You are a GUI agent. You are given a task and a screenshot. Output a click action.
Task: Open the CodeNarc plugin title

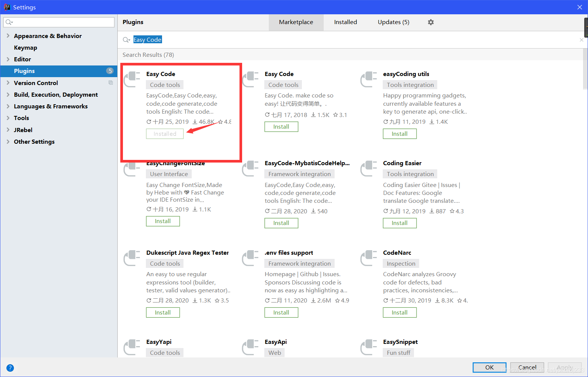(397, 253)
